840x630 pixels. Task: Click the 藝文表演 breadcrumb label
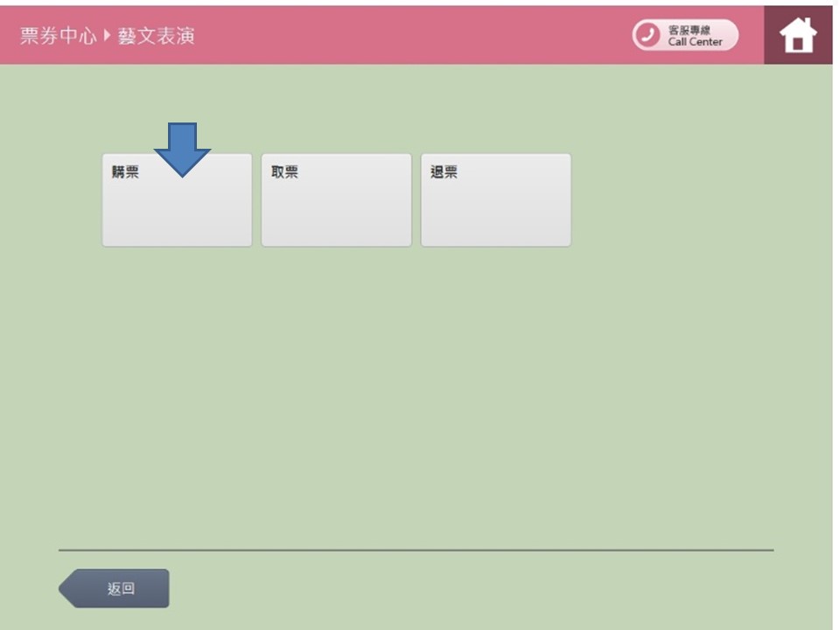pos(156,36)
